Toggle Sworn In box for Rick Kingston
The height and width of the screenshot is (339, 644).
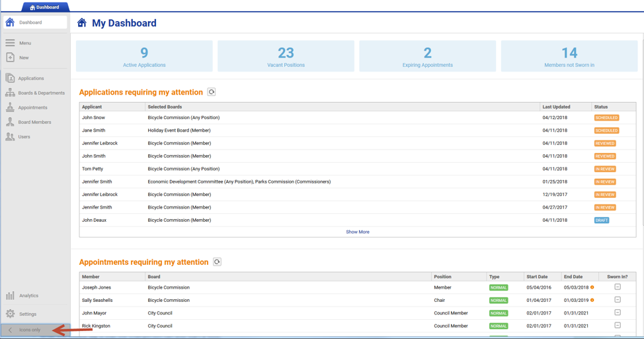[618, 325]
